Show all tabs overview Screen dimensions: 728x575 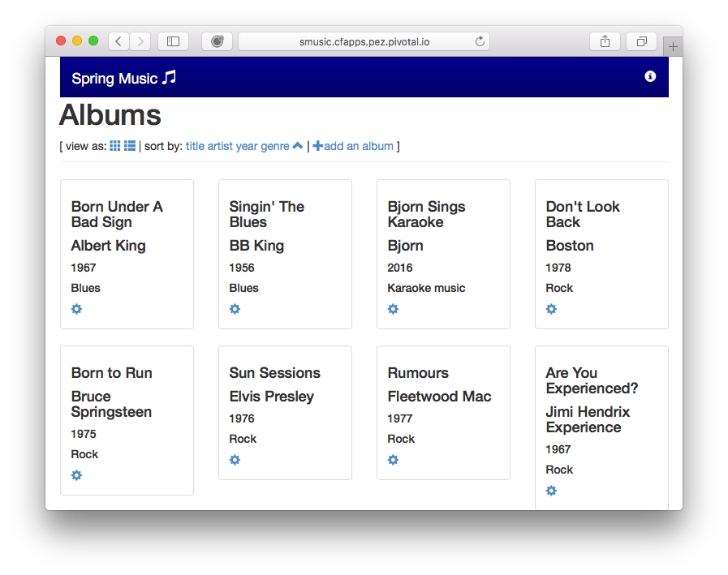tap(642, 41)
